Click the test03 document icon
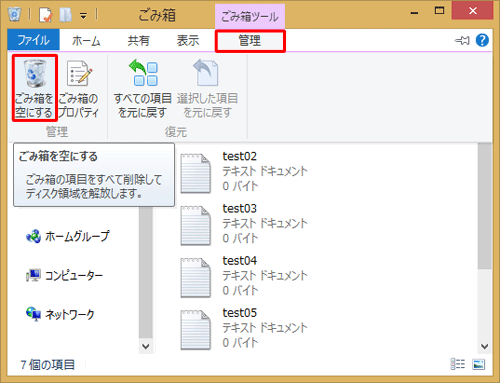Viewport: 500px width, 383px height. [x=196, y=226]
